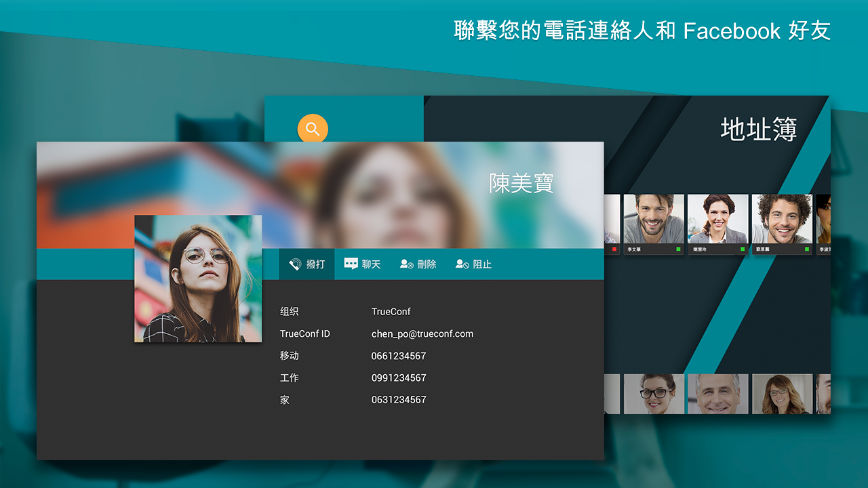This screenshot has height=488, width=868.
Task: Click the red status indicator on partly hidden card
Action: 614,249
